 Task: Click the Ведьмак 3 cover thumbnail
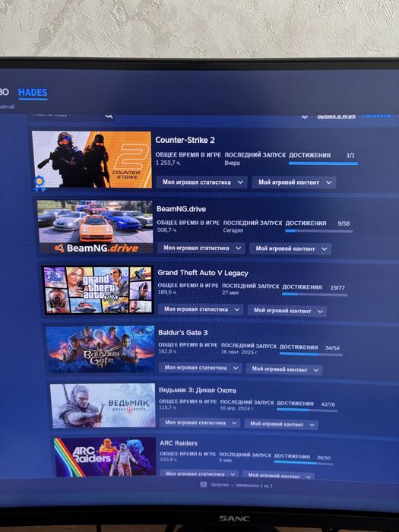click(x=103, y=406)
